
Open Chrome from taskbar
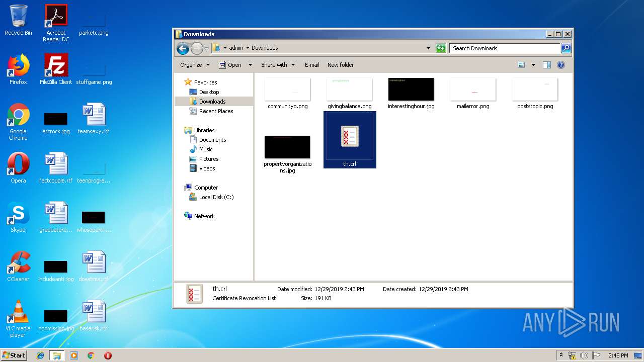[91, 355]
